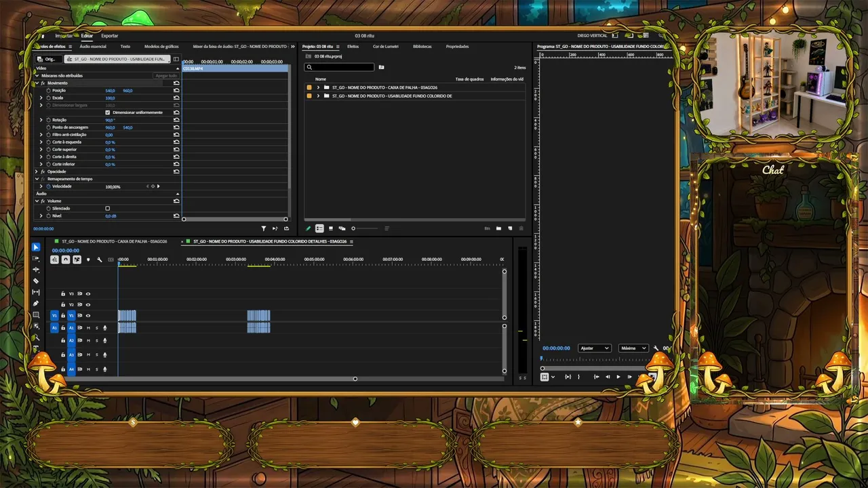Click the Apagar tudo button
Viewport: 868px width, 488px height.
(167, 76)
